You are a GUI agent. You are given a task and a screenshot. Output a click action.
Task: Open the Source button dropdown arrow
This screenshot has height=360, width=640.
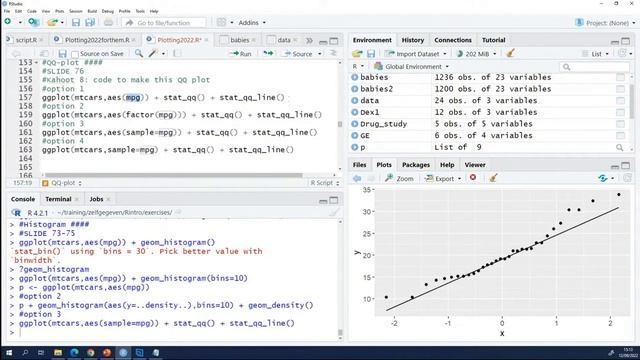pos(320,54)
